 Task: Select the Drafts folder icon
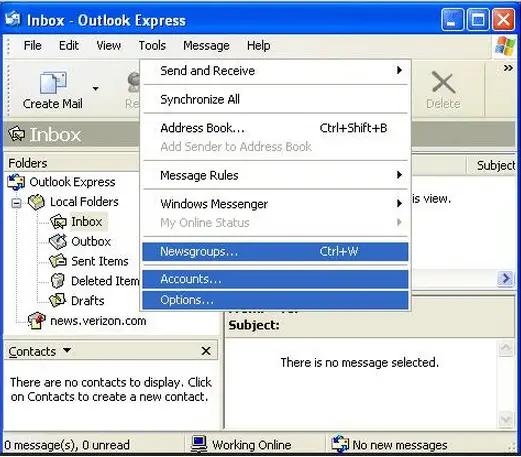point(58,300)
